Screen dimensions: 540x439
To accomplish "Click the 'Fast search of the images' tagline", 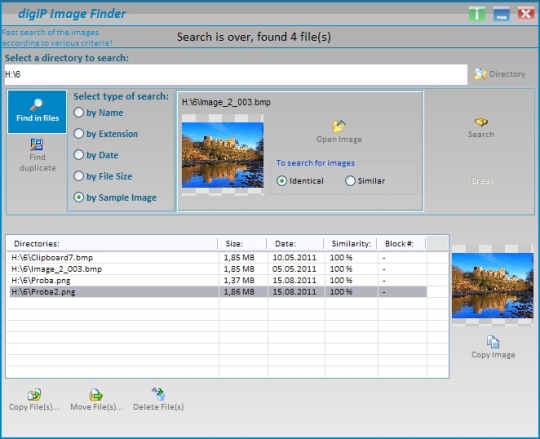I will coord(50,32).
